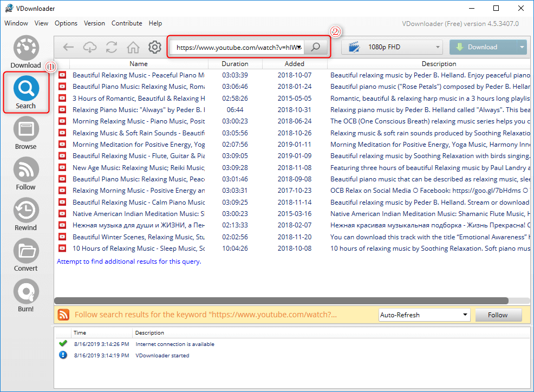
Task: Open the Burn! disc icon
Action: coord(25,296)
